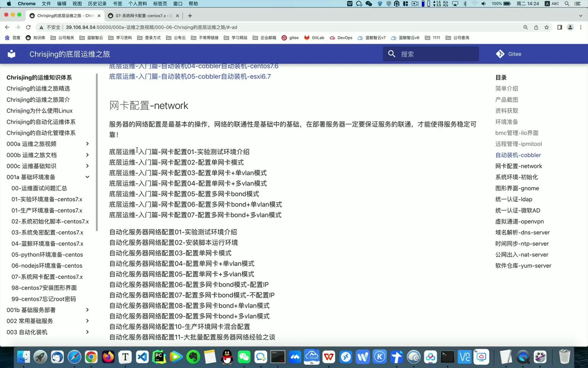Launch PyCharm from the Dock
Screen dimensions: 588x368
click(159, 357)
